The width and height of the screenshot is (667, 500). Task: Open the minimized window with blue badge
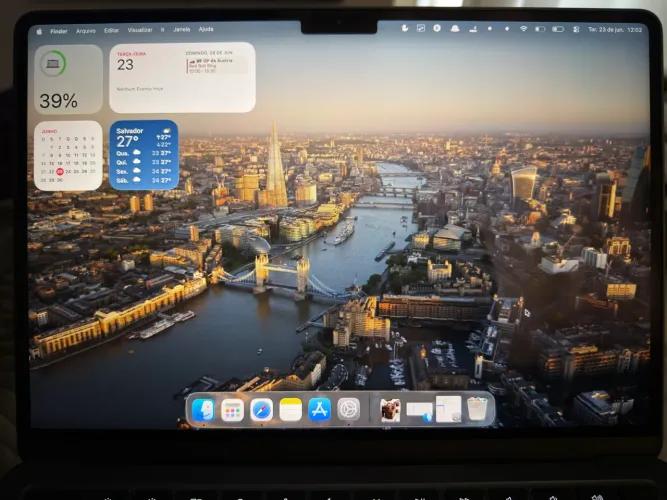click(419, 412)
